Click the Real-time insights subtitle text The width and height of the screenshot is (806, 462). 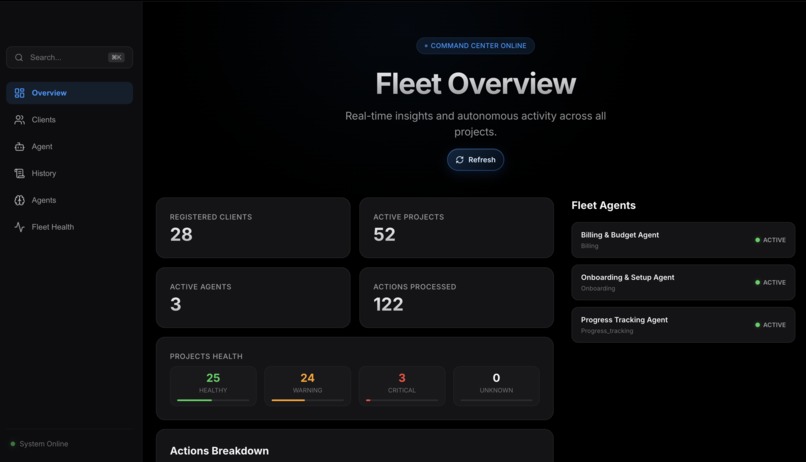click(475, 124)
